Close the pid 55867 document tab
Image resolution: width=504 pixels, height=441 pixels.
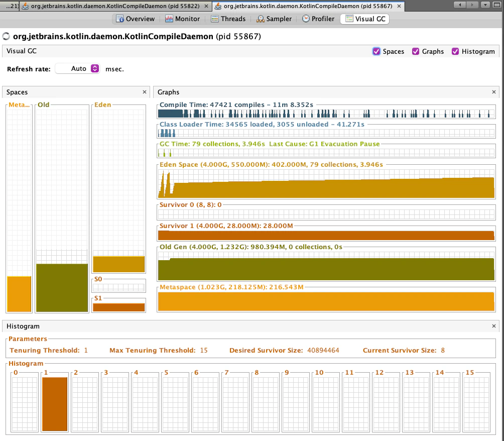coord(399,6)
